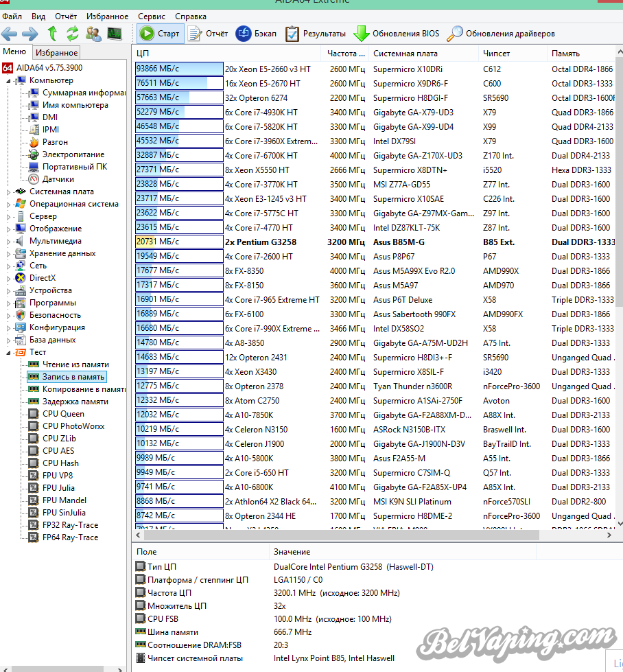Image resolution: width=623 pixels, height=672 pixels.
Task: Select CPU Hash benchmark
Action: point(54,463)
